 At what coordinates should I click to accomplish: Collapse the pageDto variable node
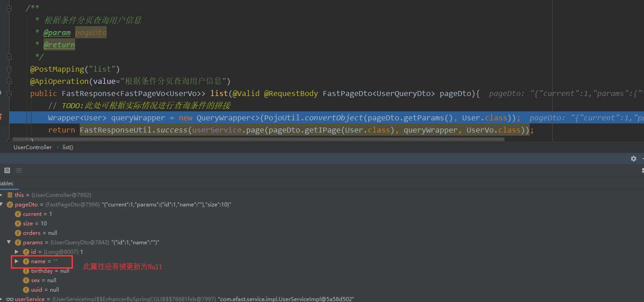pyautogui.click(x=1, y=205)
